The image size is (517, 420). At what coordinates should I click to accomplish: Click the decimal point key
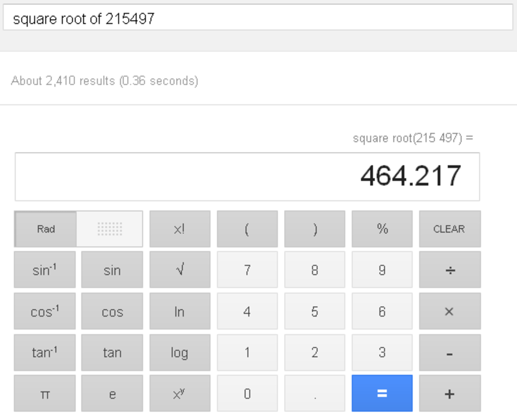(314, 393)
